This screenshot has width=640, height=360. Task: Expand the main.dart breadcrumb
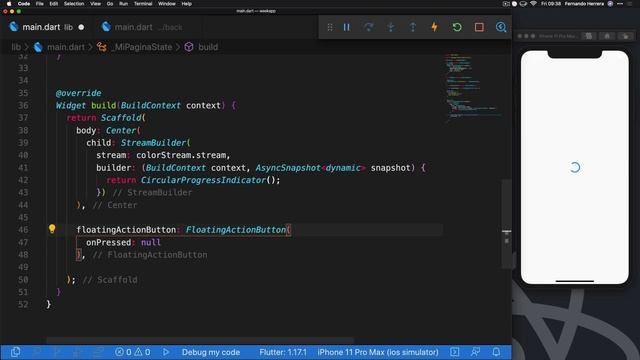(66, 47)
